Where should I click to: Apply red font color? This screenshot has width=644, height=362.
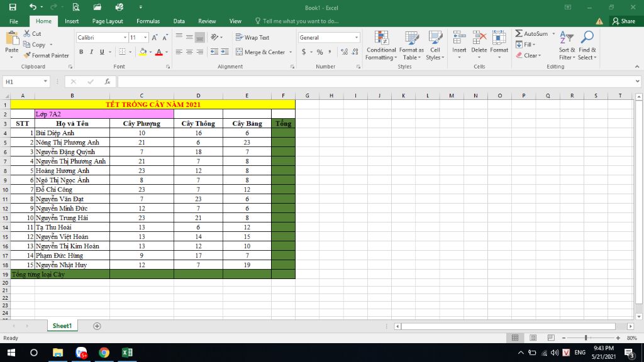159,52
